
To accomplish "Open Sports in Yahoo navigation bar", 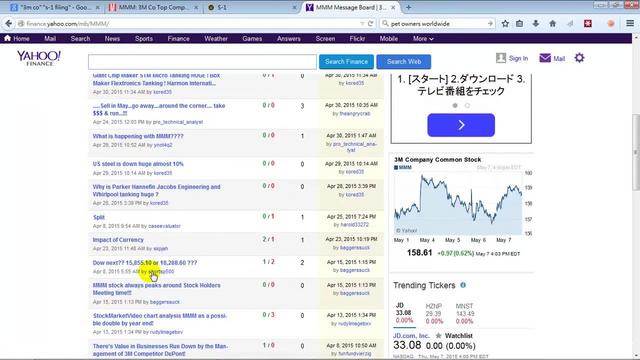I will (x=144, y=38).
